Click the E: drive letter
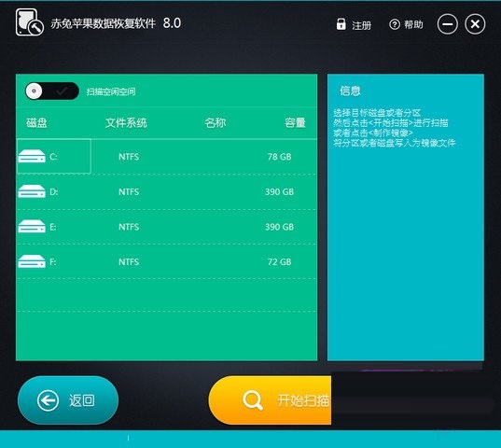Image resolution: width=501 pixels, height=448 pixels. pos(53,227)
